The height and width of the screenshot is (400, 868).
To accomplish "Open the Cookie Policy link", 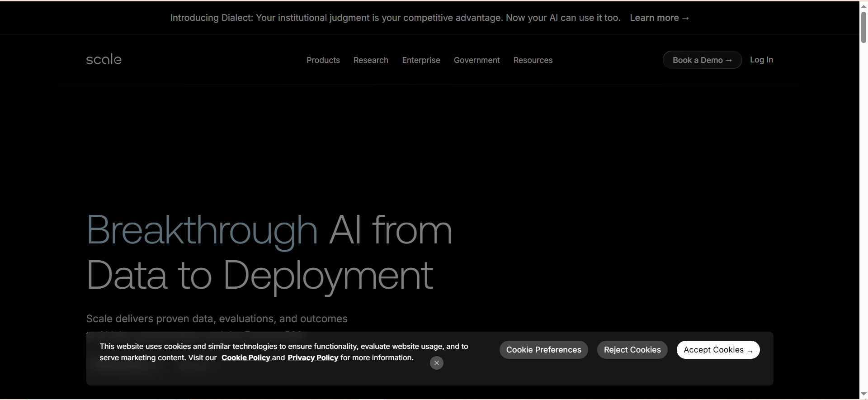I will [x=246, y=357].
